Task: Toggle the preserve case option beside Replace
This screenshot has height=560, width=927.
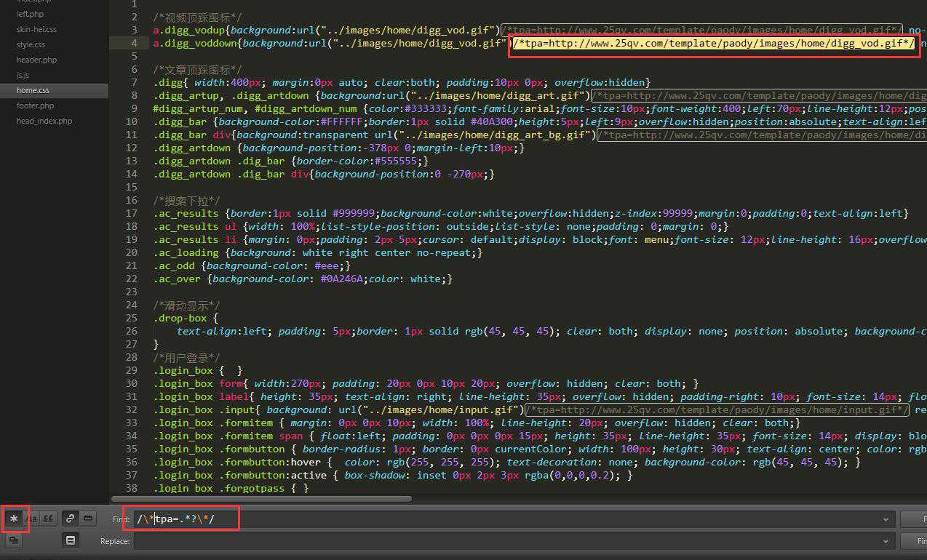Action: coord(14,540)
